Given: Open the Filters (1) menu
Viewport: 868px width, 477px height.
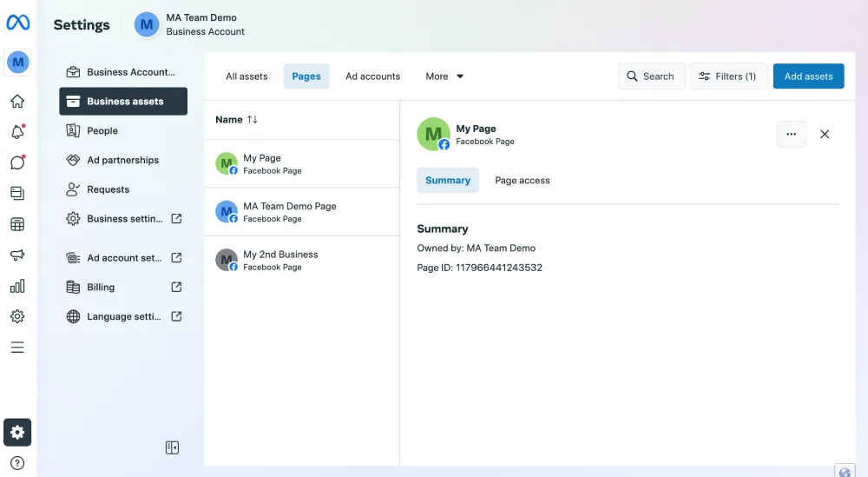Looking at the screenshot, I should coord(728,76).
